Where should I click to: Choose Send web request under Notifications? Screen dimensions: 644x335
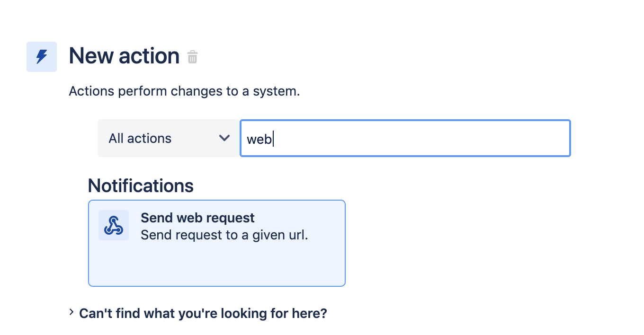point(216,243)
